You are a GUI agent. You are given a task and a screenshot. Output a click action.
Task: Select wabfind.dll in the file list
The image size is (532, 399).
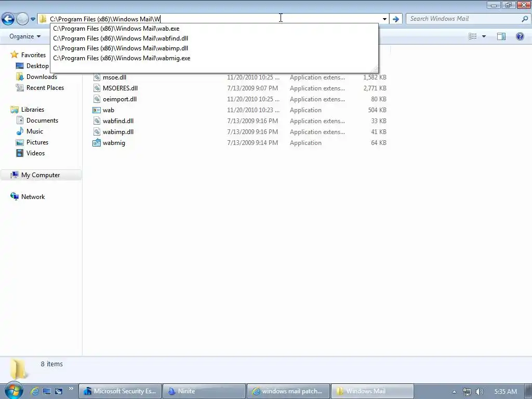click(118, 121)
